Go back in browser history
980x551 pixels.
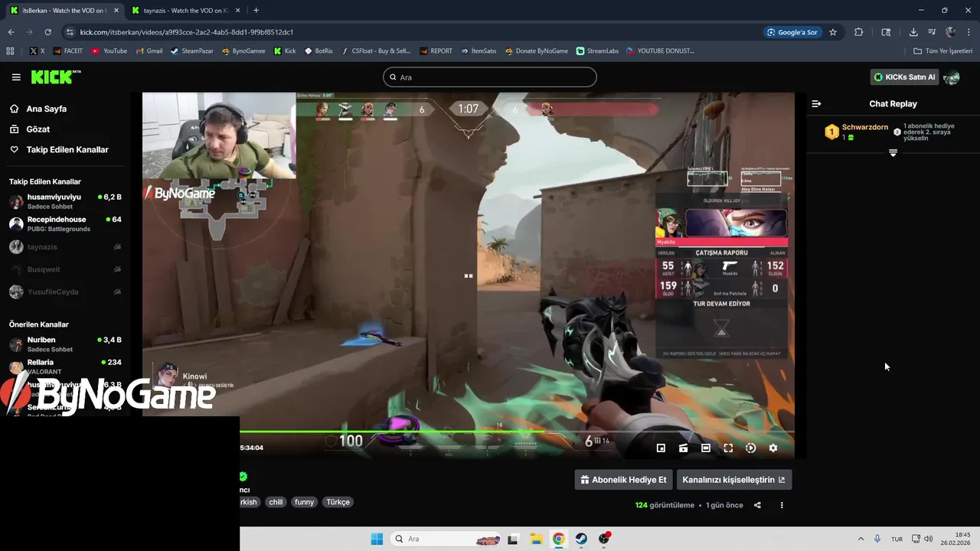pyautogui.click(x=11, y=32)
